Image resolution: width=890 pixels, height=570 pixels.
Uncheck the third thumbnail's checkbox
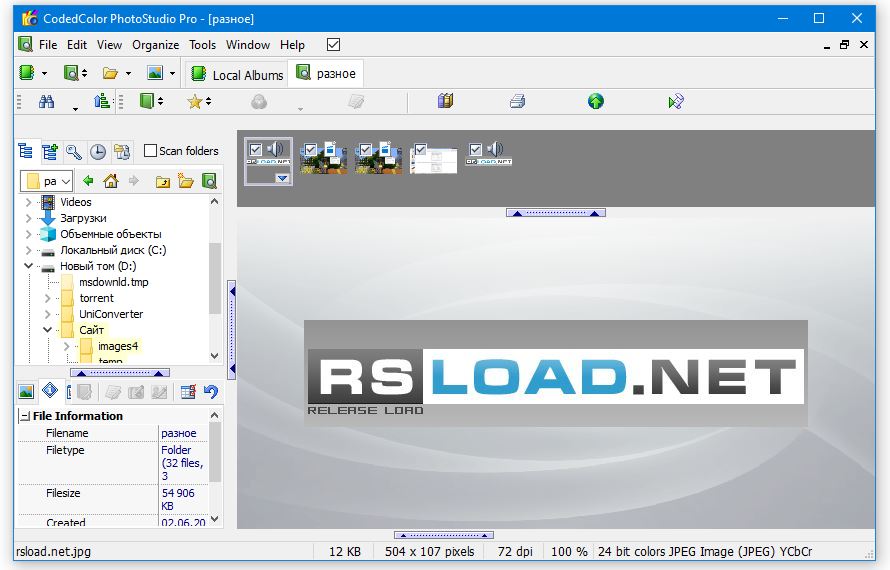click(366, 150)
